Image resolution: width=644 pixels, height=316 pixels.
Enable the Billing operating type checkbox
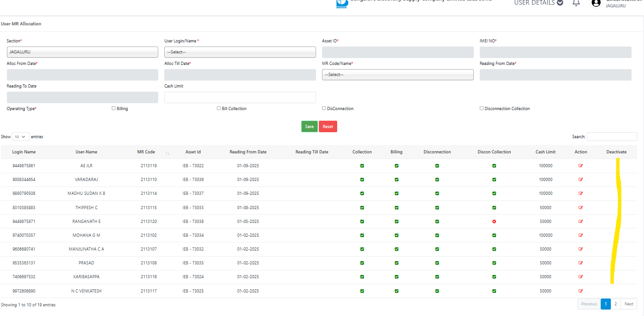tap(114, 108)
